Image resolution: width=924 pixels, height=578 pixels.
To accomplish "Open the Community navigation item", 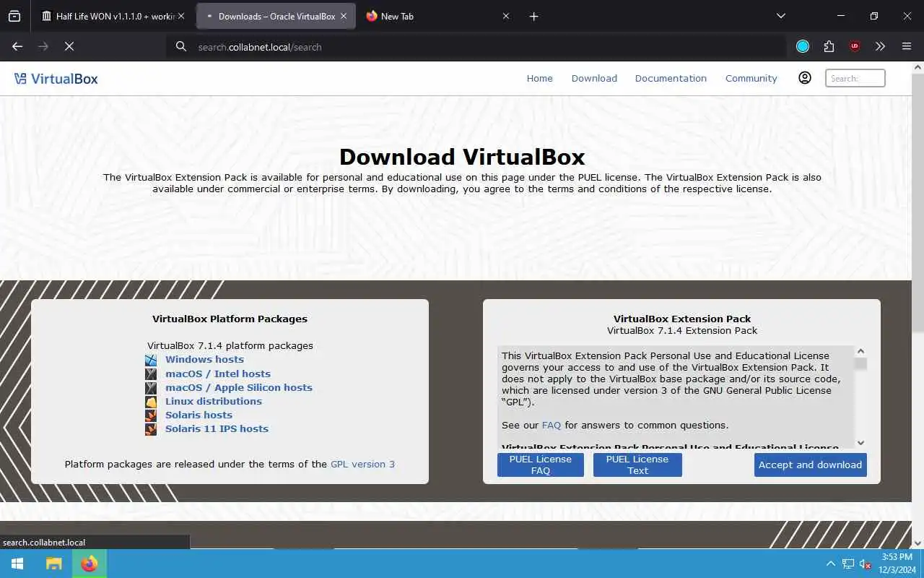I will click(751, 78).
